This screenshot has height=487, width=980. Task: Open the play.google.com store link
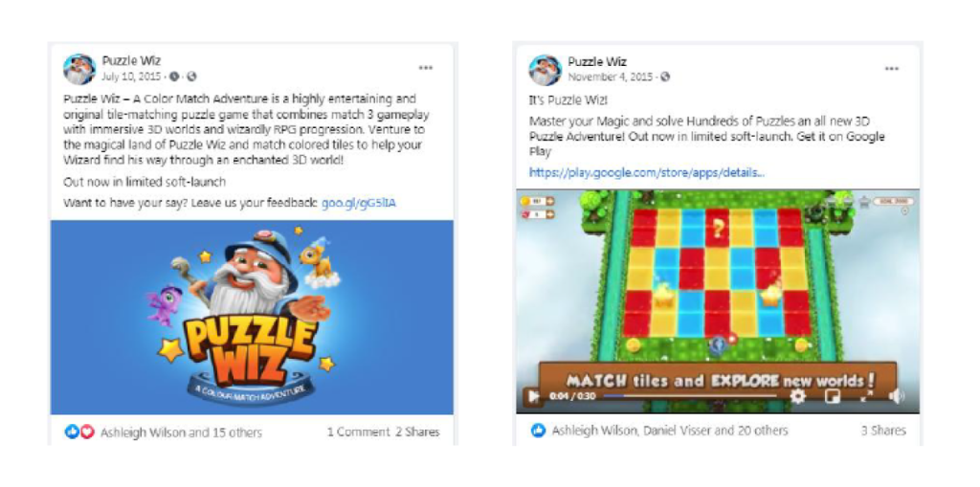[646, 172]
